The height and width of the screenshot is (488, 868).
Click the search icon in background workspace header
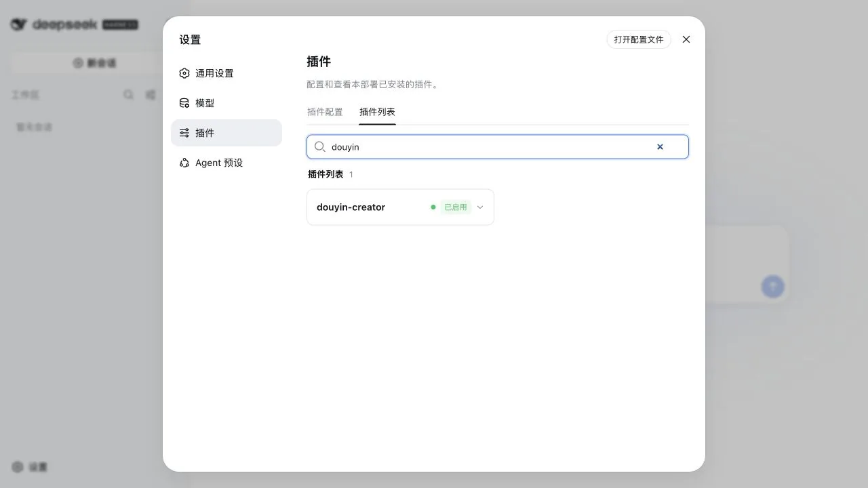(x=129, y=95)
